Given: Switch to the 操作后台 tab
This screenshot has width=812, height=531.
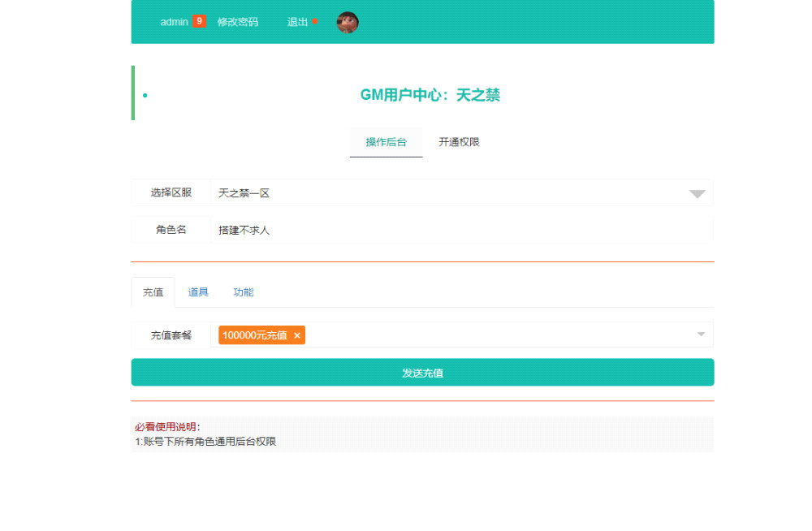Looking at the screenshot, I should tap(386, 142).
